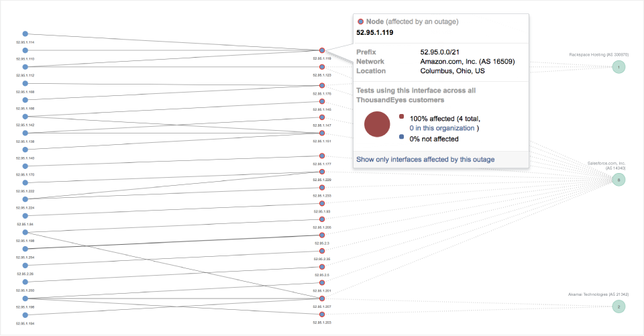Select affected node 52.95.1.203
The image size is (644, 336).
322,315
